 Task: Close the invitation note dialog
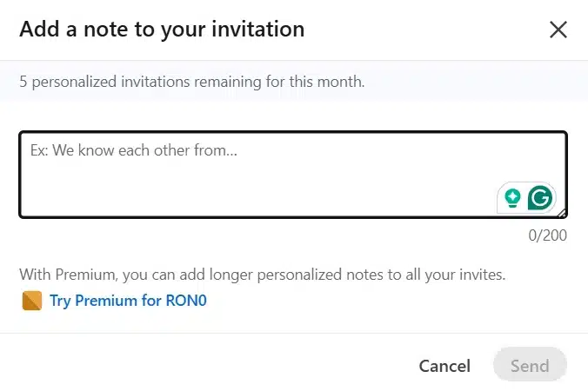tap(558, 30)
